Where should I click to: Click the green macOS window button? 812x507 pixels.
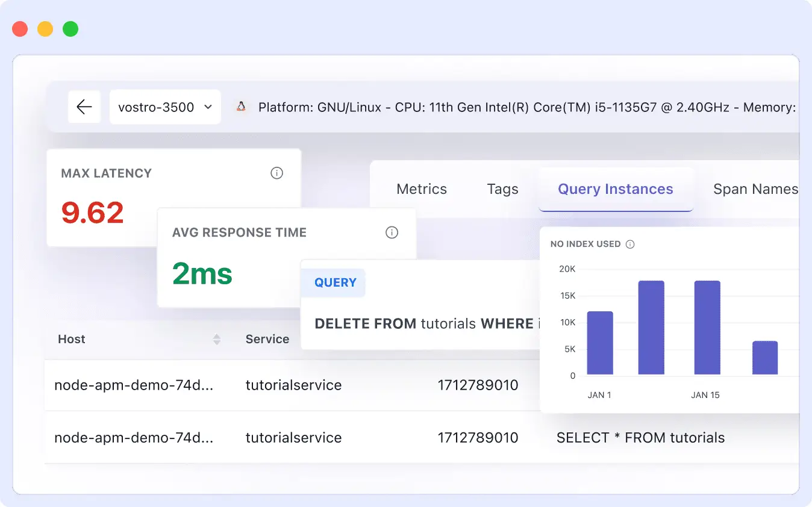(70, 28)
